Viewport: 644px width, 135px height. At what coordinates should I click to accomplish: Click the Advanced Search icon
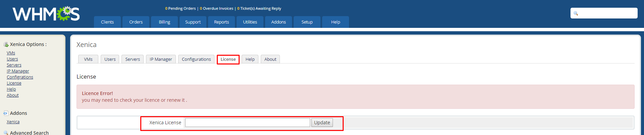coord(6,133)
